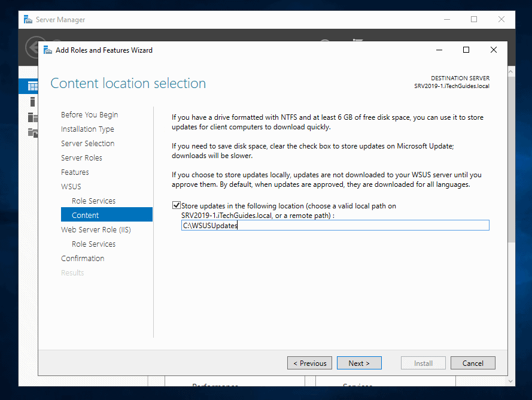This screenshot has width=532, height=400.
Task: Jump to the Confirmation step
Action: (83, 258)
